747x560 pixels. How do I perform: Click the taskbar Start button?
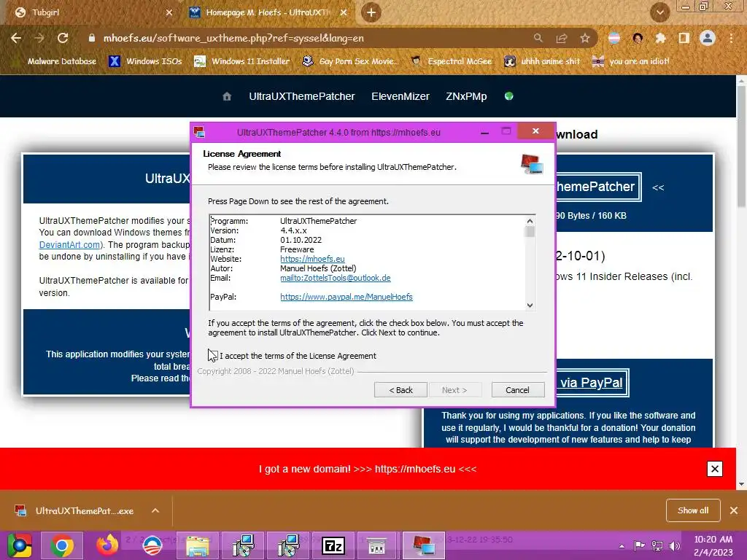[20, 545]
